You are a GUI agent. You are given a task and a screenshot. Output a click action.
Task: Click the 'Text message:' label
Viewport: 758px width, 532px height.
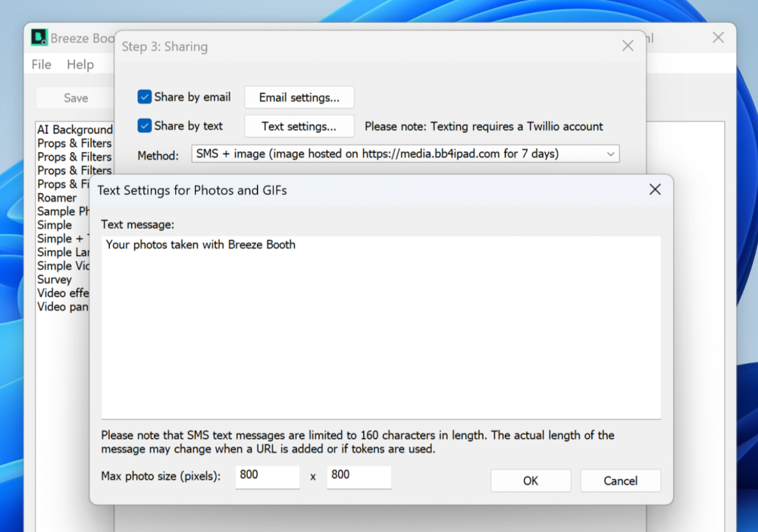(138, 224)
